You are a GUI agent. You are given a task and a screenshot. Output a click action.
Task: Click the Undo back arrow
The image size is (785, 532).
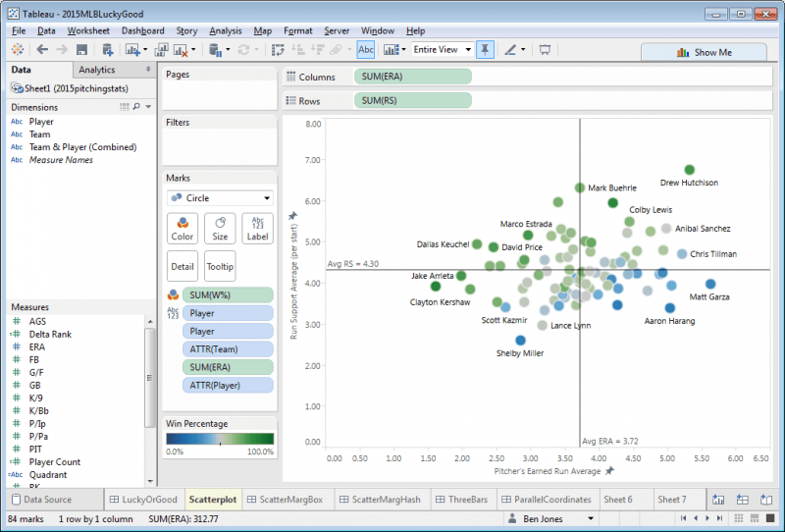point(42,49)
